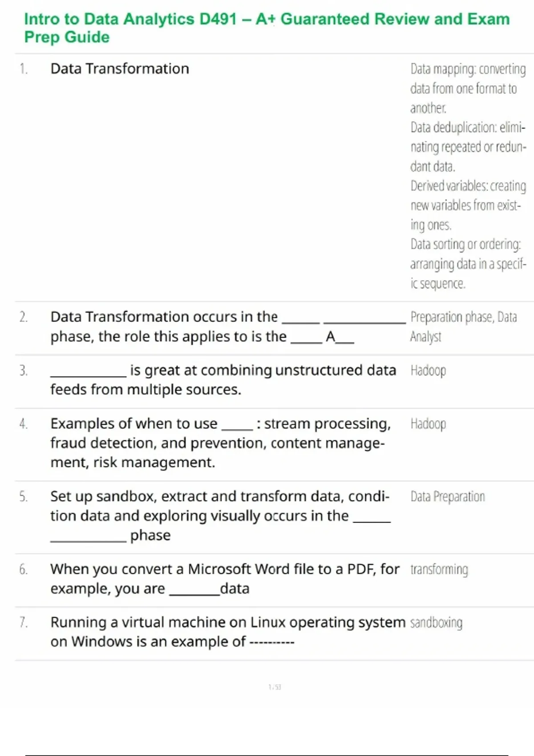Screen dimensions: 534x756
Task: Click the question listing stream processing examples
Action: pos(220,443)
